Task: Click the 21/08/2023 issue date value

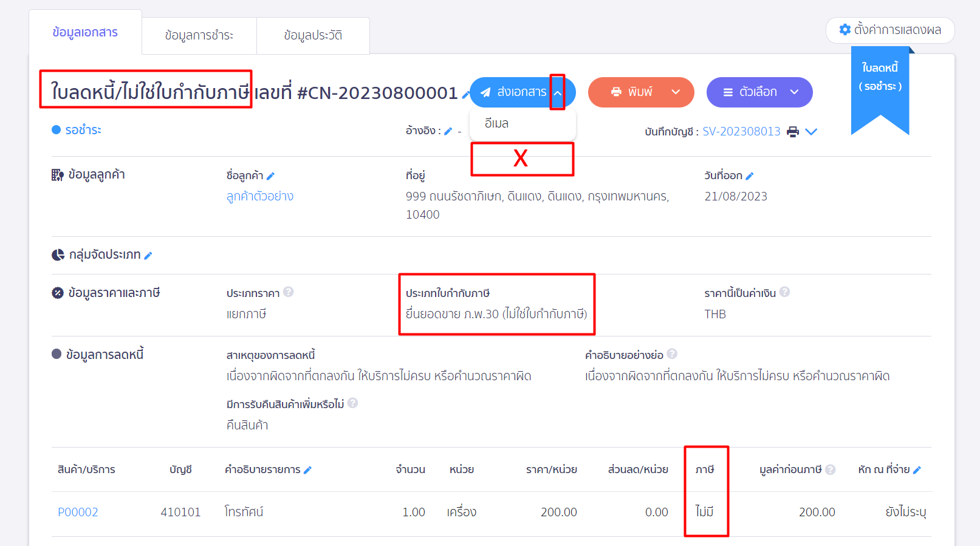Action: pos(736,196)
